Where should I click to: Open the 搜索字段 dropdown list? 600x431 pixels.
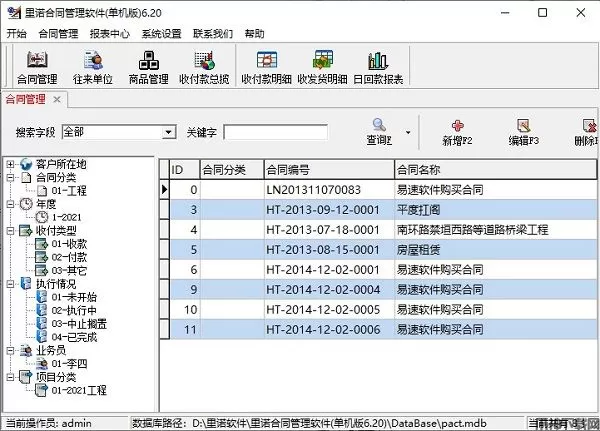coord(168,132)
